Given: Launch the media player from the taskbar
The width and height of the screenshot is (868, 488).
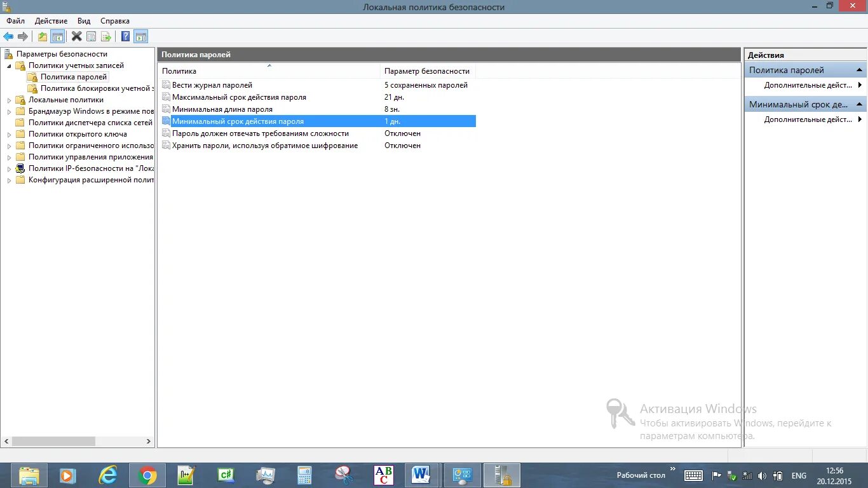Looking at the screenshot, I should point(67,475).
